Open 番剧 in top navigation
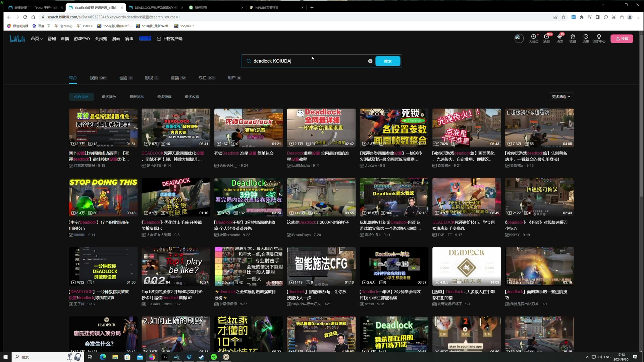Image resolution: width=644 pixels, height=362 pixels. pyautogui.click(x=52, y=39)
